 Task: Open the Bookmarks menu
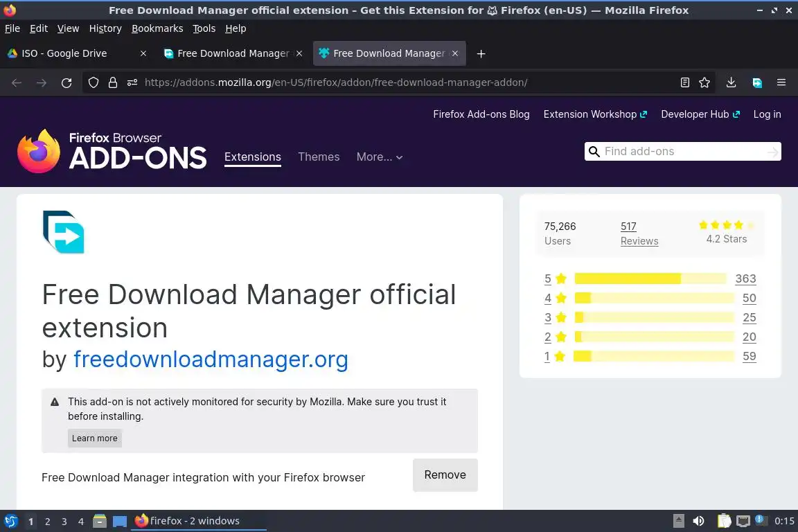click(157, 28)
